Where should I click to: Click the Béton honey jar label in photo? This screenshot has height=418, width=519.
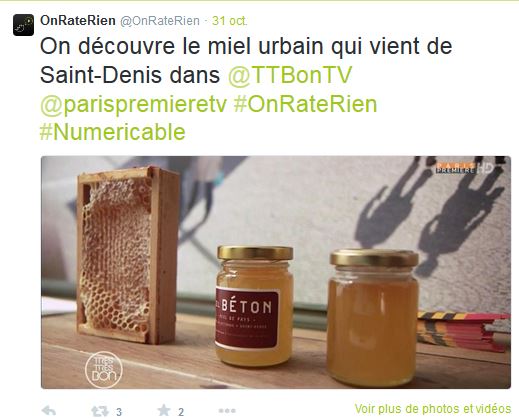coord(247,318)
